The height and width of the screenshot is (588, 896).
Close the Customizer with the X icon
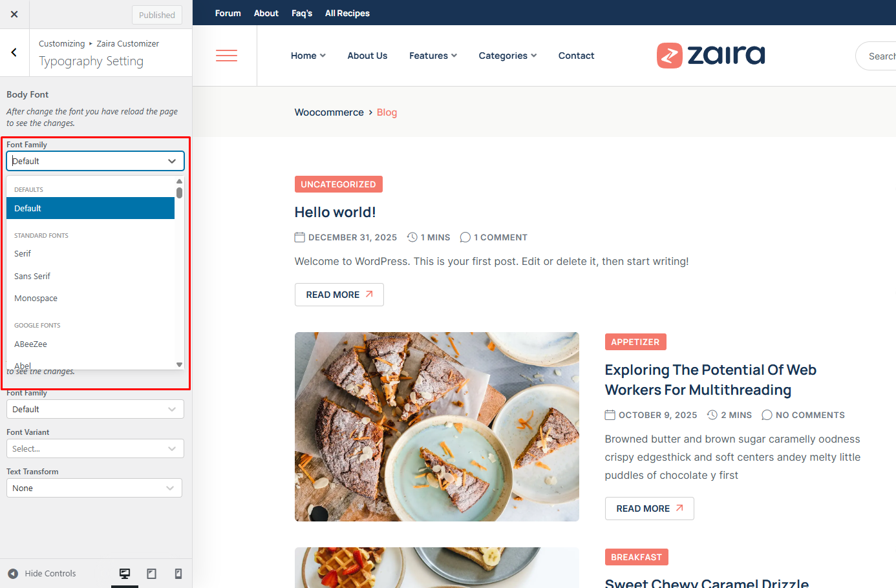pyautogui.click(x=14, y=14)
